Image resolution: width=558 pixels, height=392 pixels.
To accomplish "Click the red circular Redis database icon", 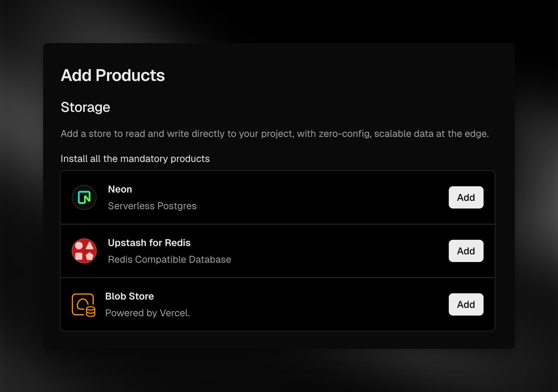I will pos(84,251).
